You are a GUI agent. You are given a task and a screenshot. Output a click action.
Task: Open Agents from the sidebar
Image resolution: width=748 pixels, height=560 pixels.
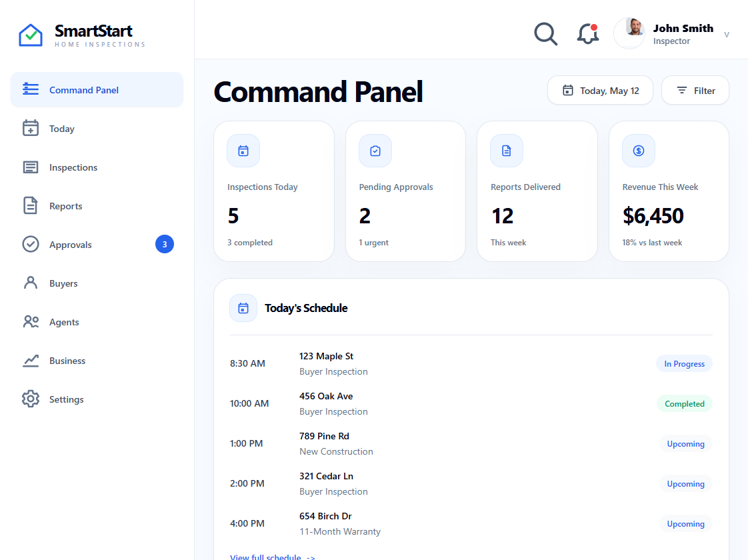coord(97,321)
